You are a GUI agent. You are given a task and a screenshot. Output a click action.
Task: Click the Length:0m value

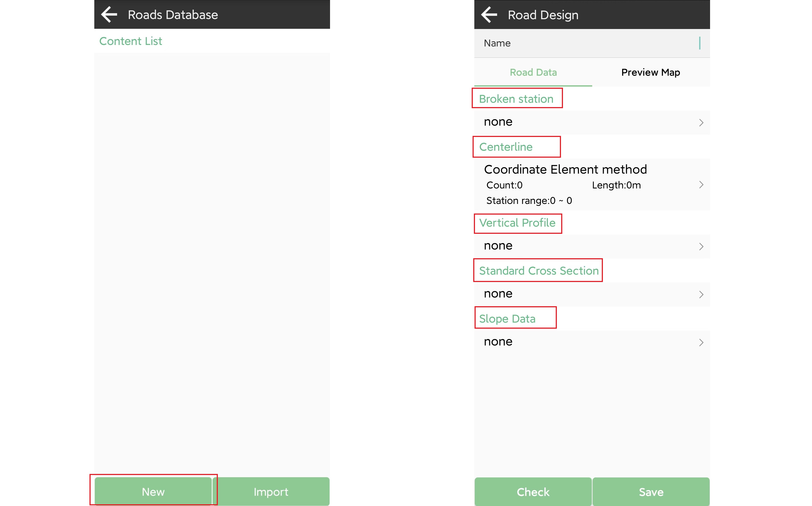coord(616,185)
